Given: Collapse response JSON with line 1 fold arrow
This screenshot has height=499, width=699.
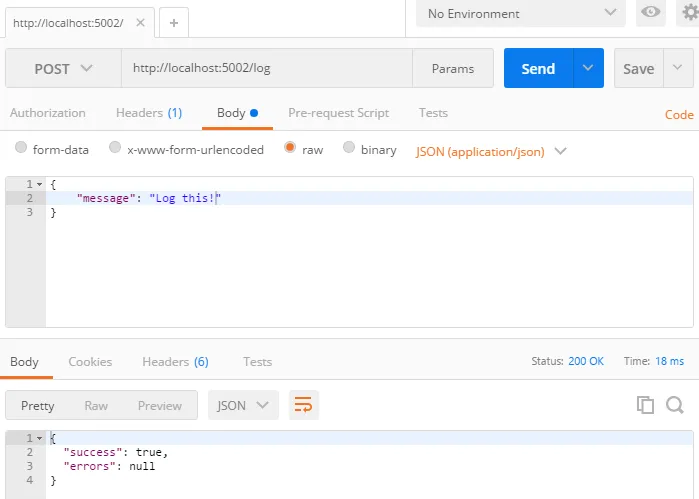Looking at the screenshot, I should 39,438.
